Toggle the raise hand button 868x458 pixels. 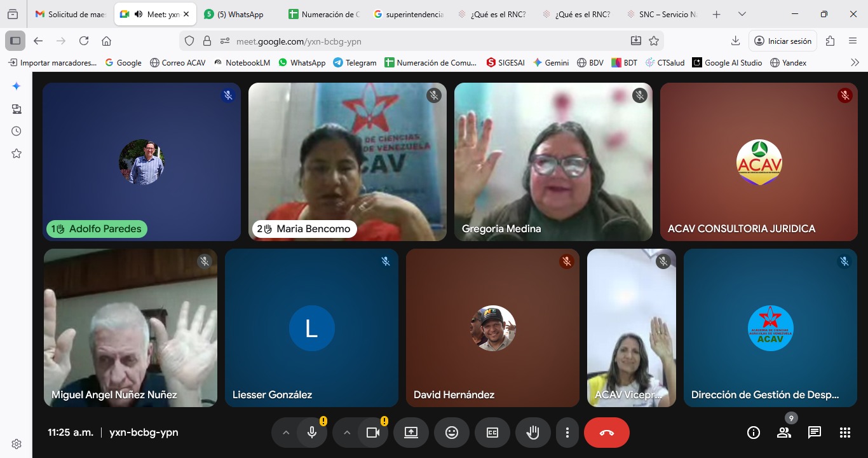pyautogui.click(x=532, y=433)
